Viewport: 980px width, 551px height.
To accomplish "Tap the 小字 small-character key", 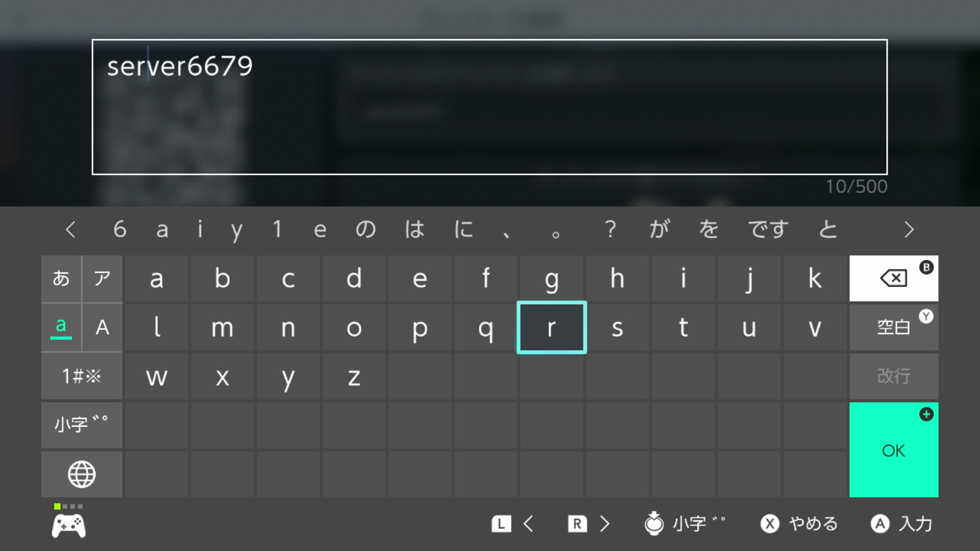I will coord(82,425).
